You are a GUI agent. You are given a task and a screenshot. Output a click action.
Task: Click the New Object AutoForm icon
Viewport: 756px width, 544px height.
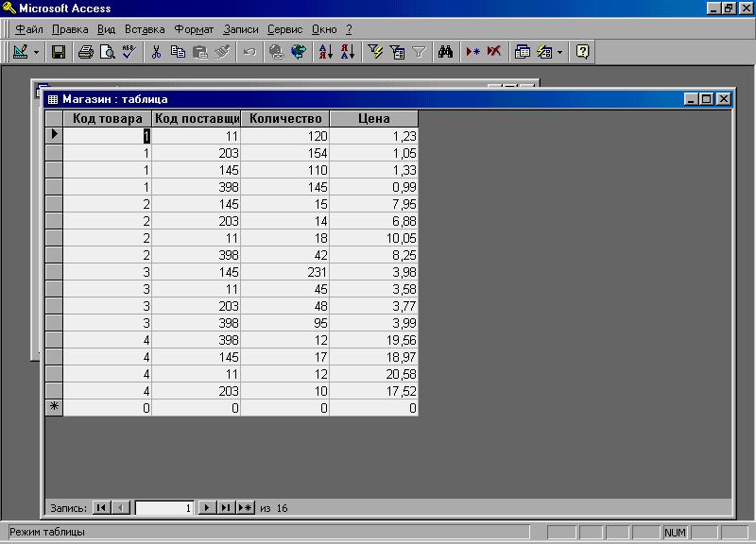coord(544,52)
